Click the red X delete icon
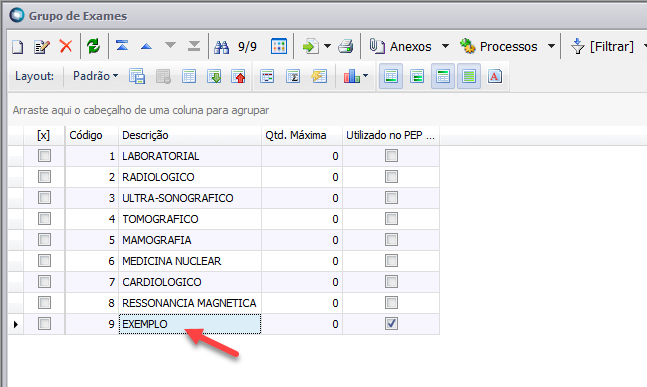Screen dimensions: 647x387 click(66, 46)
